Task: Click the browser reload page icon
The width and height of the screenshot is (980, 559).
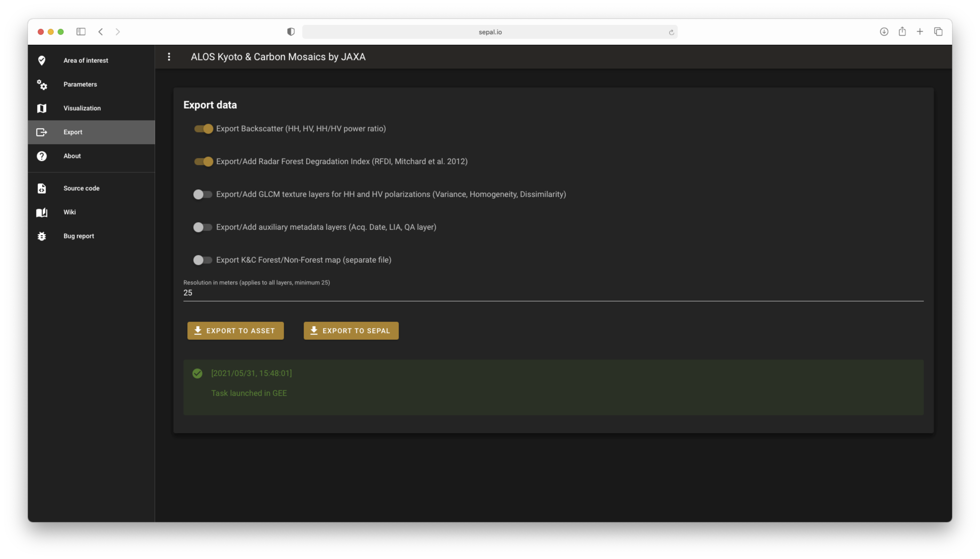Action: click(671, 32)
